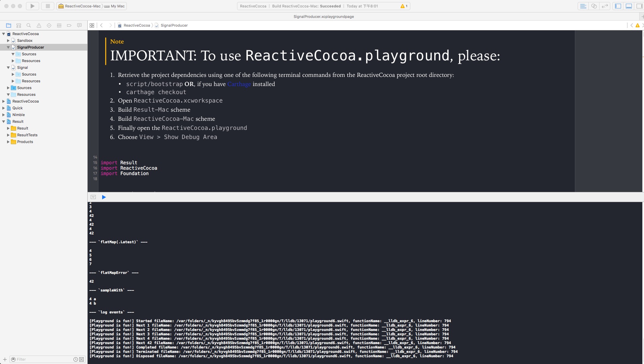Click the Run build button
This screenshot has width=644, height=364.
coord(32,6)
